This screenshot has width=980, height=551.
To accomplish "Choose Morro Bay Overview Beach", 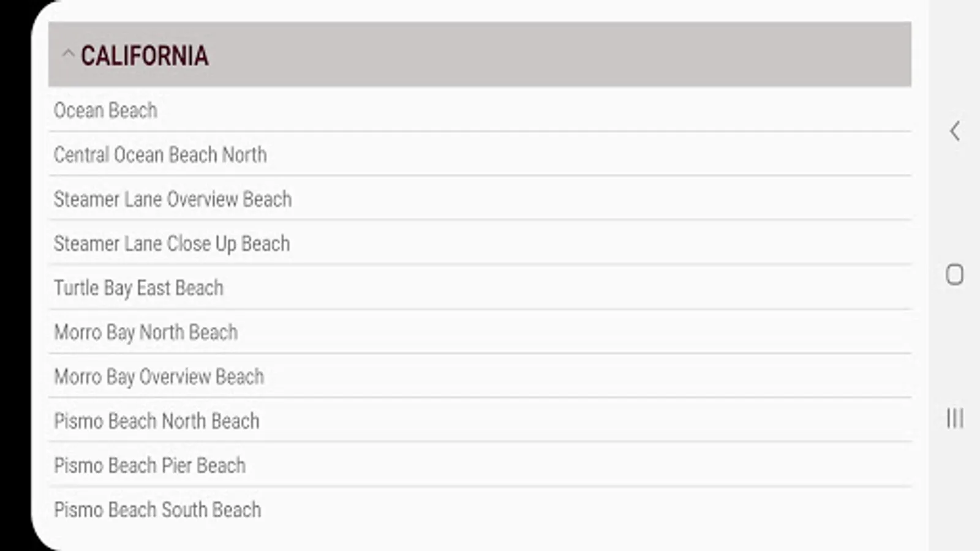I will pos(159,377).
